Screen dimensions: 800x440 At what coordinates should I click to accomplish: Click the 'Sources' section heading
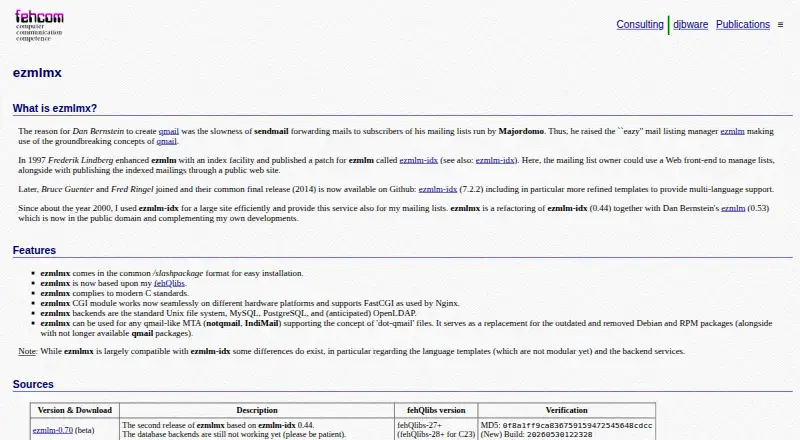pos(33,384)
